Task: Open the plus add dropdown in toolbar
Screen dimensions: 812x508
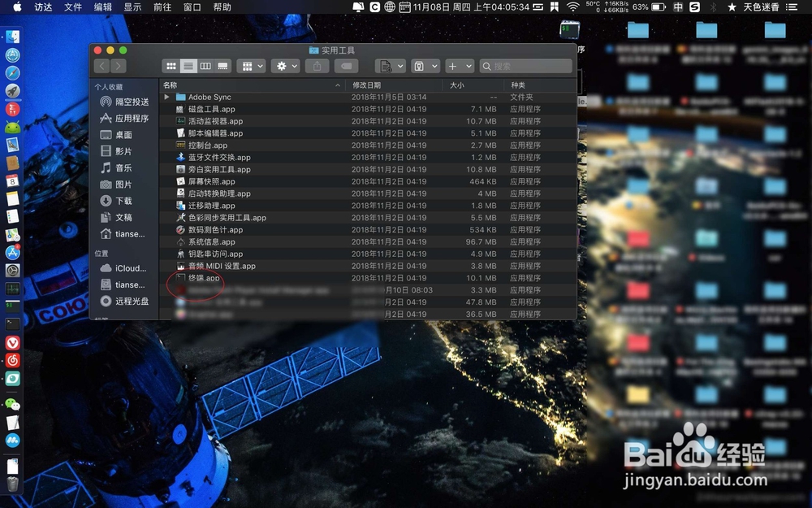Action: (x=460, y=66)
